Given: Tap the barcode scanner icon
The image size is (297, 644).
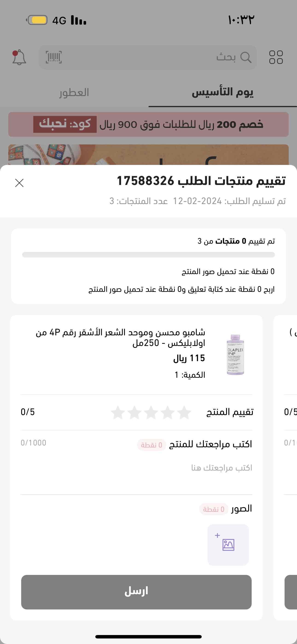Looking at the screenshot, I should 53,58.
